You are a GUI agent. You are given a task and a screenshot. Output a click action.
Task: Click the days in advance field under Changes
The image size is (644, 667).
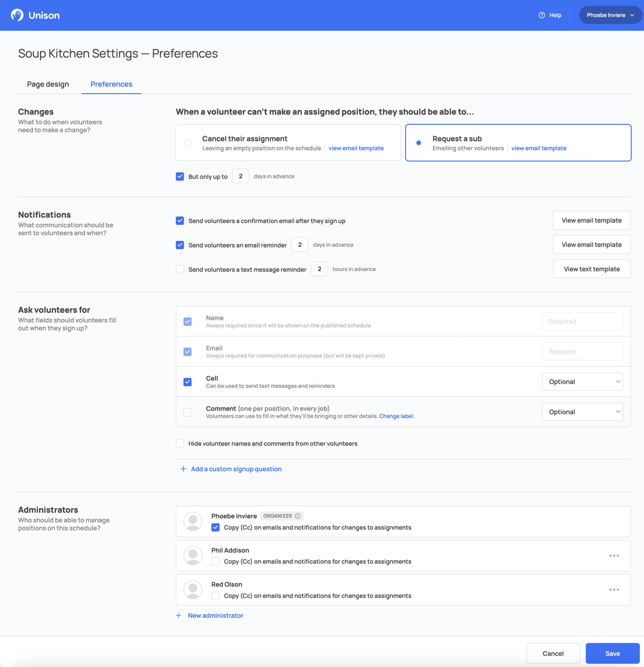click(x=241, y=176)
